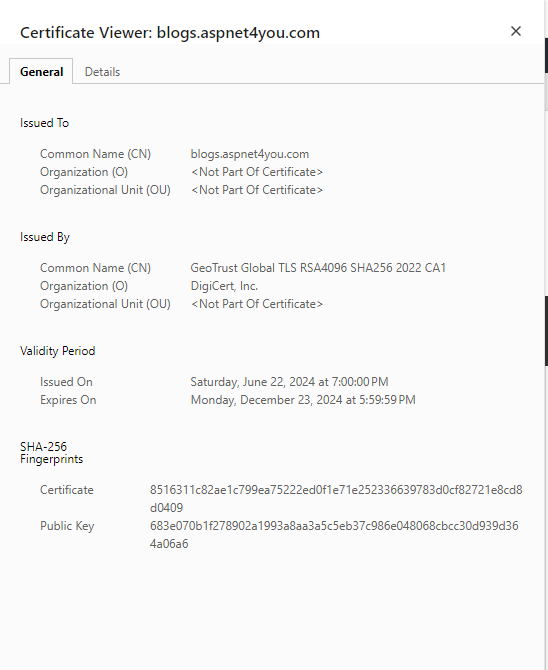
Task: Click the certificate SHA-256 fingerprint hash
Action: [x=336, y=499]
